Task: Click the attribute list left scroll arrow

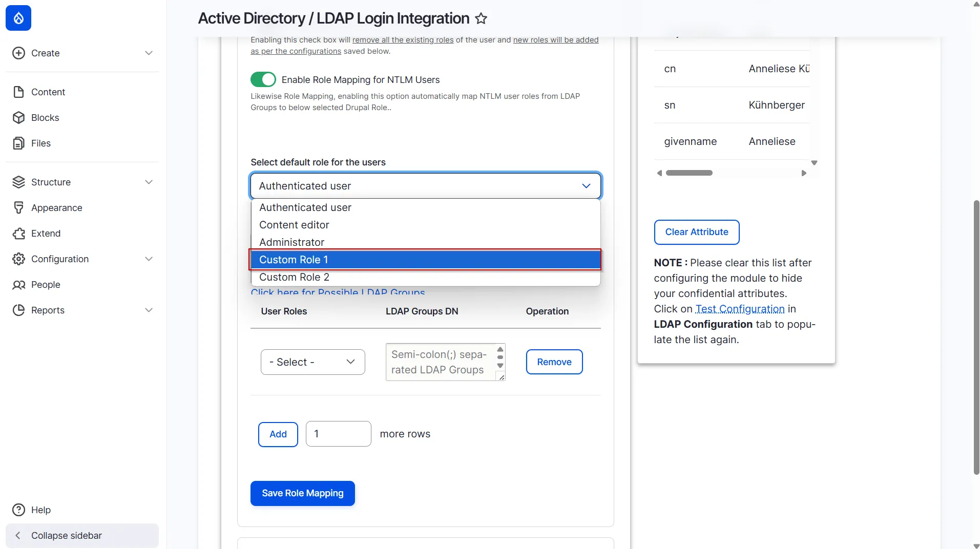Action: pos(659,173)
